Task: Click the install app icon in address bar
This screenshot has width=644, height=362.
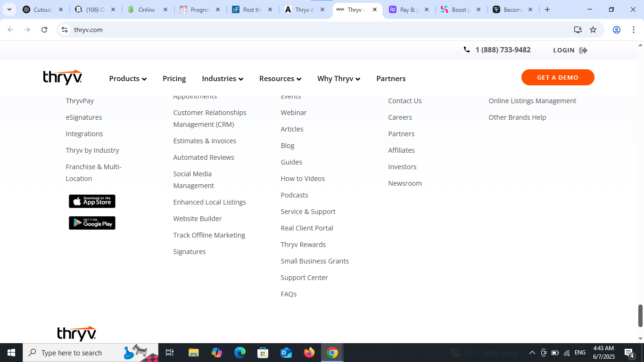Action: [578, 30]
